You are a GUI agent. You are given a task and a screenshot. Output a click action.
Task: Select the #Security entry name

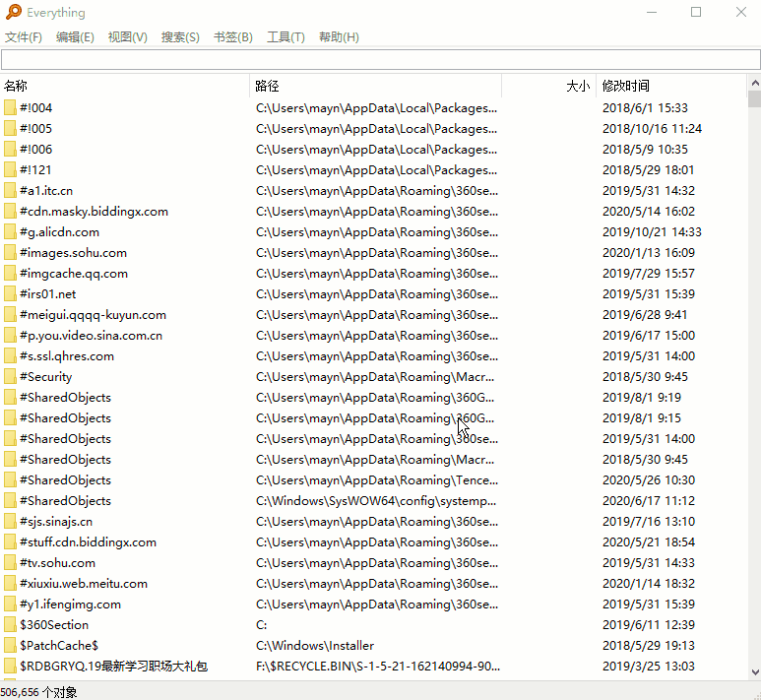(45, 377)
